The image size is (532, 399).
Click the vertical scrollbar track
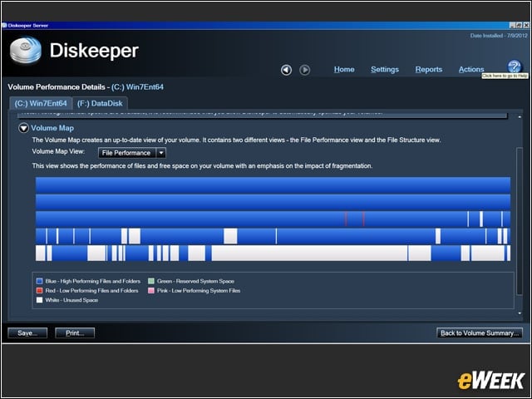(519, 220)
